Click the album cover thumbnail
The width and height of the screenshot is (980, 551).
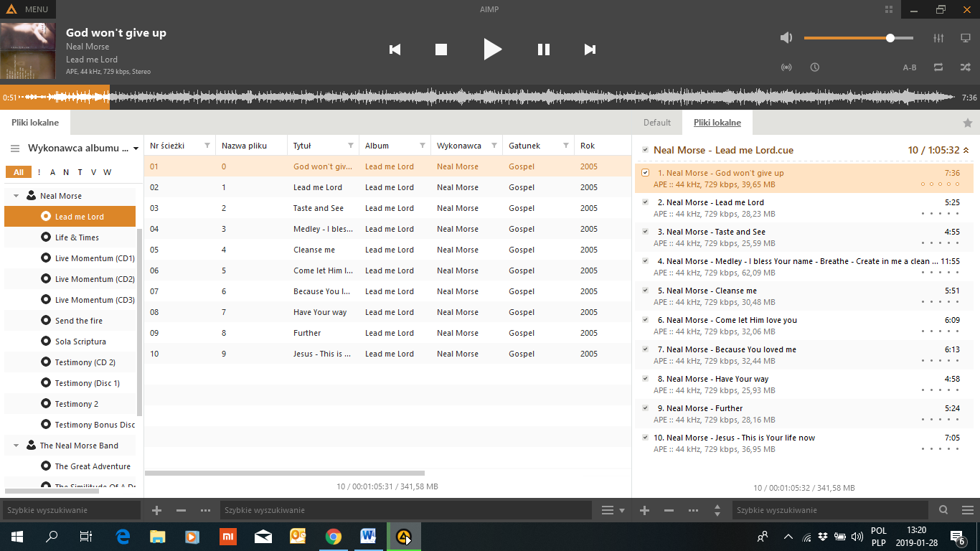click(x=28, y=50)
